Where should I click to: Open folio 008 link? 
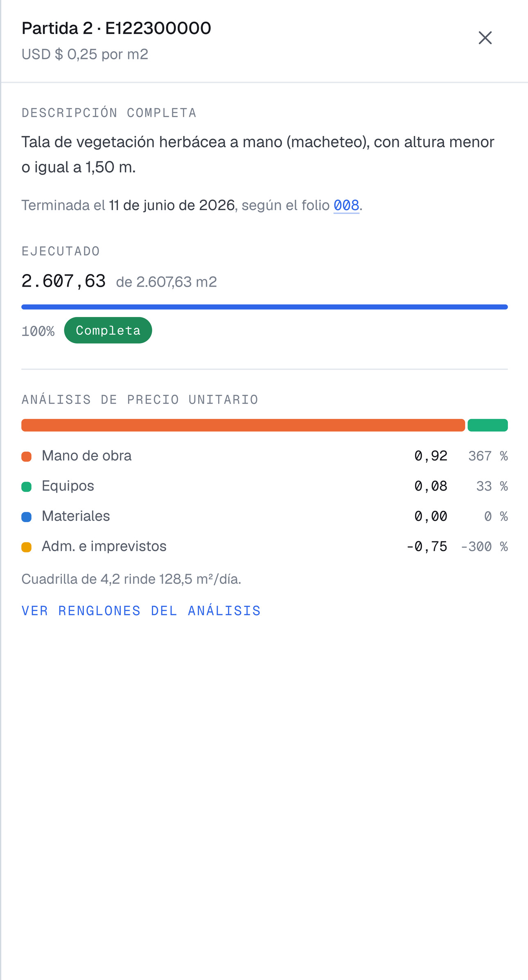[346, 205]
